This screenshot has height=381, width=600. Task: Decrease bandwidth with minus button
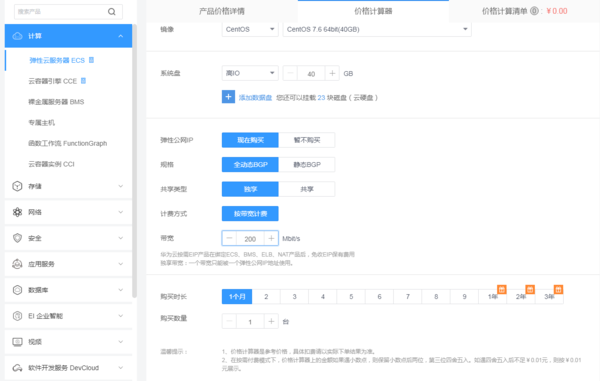[x=229, y=238]
